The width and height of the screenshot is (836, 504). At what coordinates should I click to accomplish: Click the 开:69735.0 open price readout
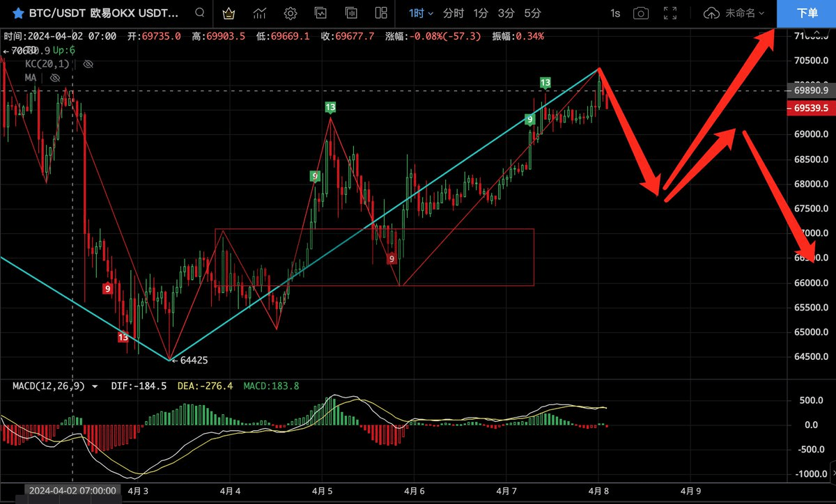[153, 36]
